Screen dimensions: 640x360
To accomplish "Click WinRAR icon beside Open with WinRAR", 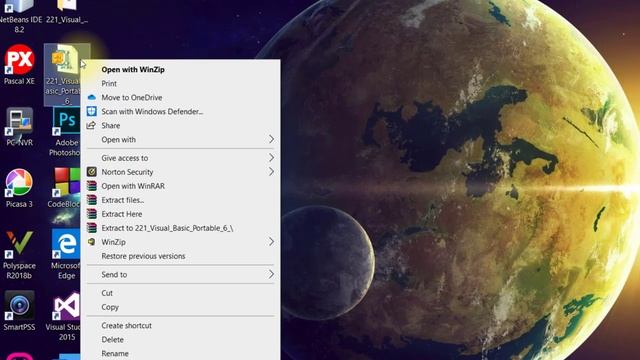I will pos(92,186).
